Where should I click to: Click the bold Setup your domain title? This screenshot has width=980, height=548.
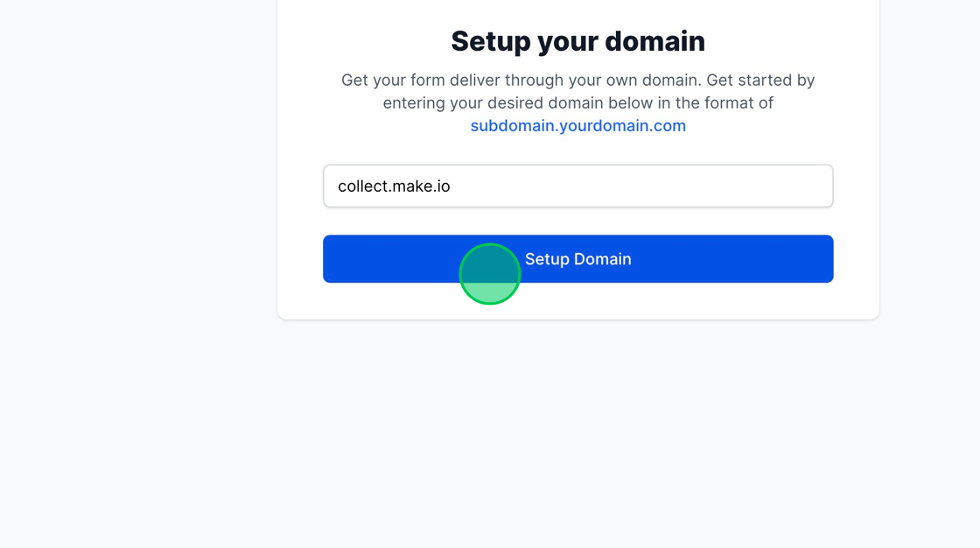pos(577,40)
